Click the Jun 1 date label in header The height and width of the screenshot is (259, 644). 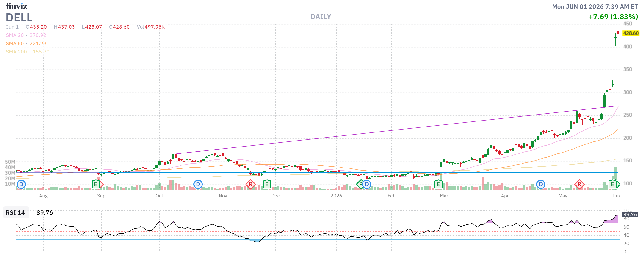12,27
